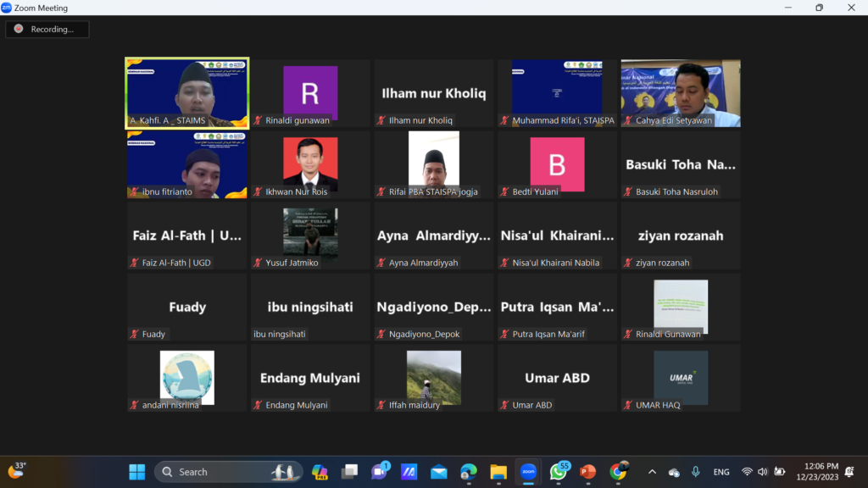Open the Windows Start menu
The width and height of the screenshot is (868, 488).
136,472
